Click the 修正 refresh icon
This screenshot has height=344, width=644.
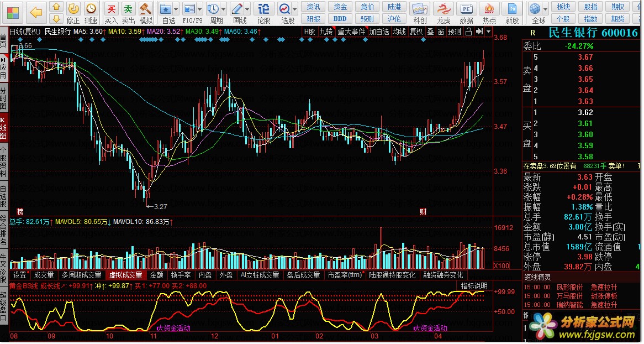(73, 8)
